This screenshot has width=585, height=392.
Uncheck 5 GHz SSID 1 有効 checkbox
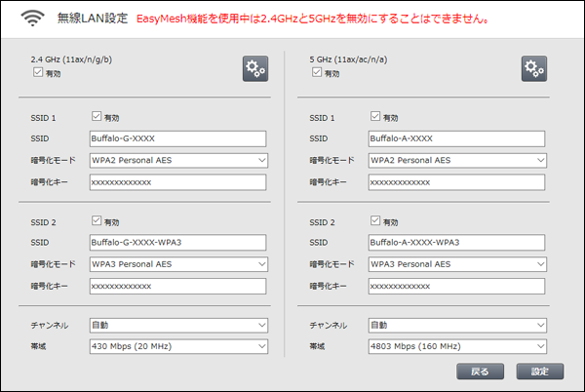(x=375, y=116)
